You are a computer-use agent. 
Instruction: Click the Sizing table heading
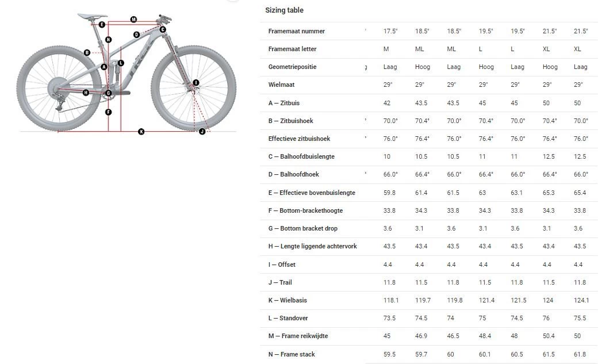click(284, 10)
